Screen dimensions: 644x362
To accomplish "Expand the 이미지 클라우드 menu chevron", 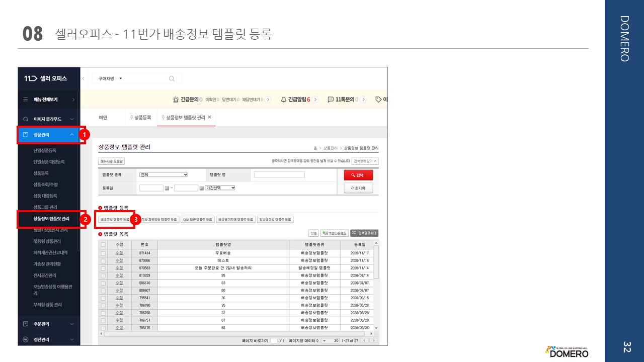I will pos(72,119).
